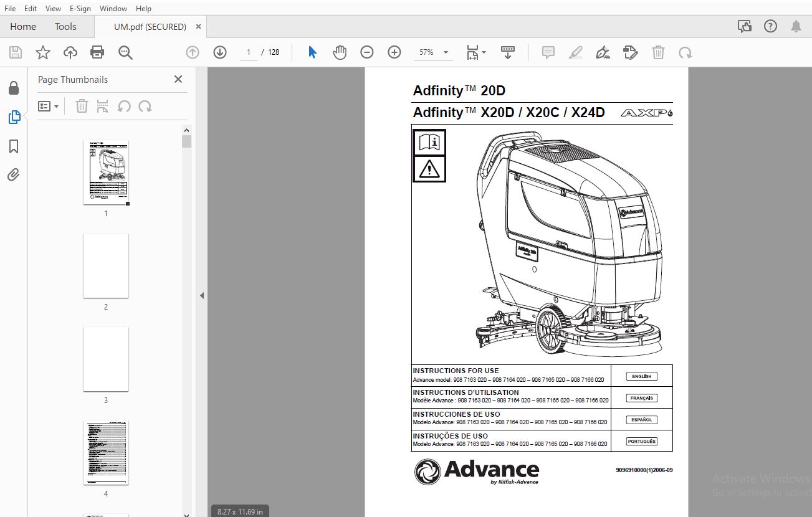Toggle the Read Mode scrolling icon
Image resolution: width=812 pixels, height=517 pixels.
pos(507,53)
